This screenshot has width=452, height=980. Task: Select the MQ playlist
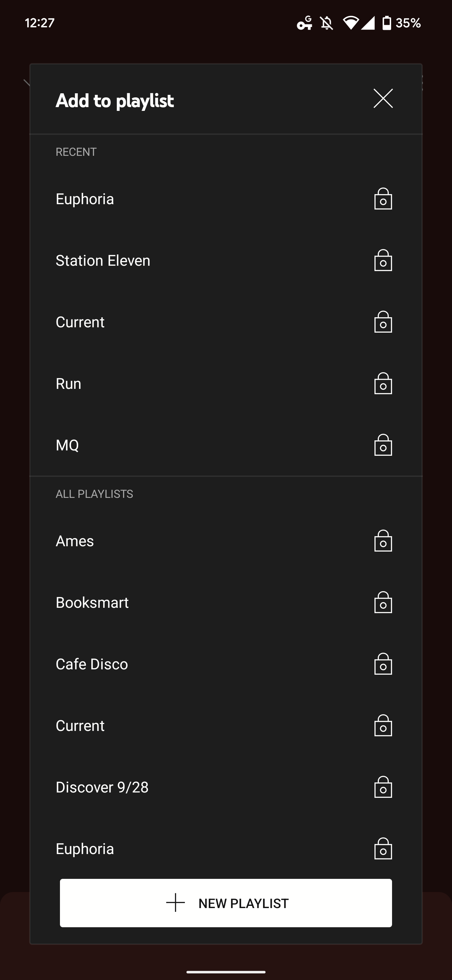coord(67,445)
